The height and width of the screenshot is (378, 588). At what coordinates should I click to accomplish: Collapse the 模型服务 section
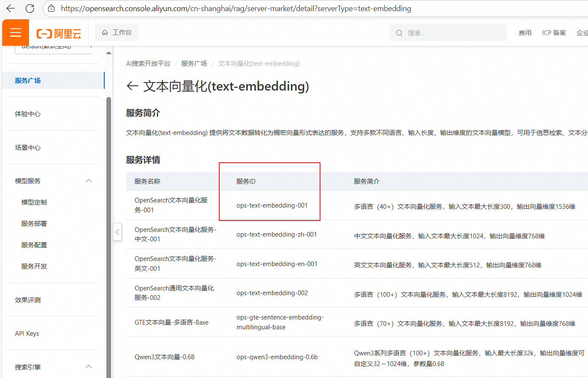pos(88,181)
